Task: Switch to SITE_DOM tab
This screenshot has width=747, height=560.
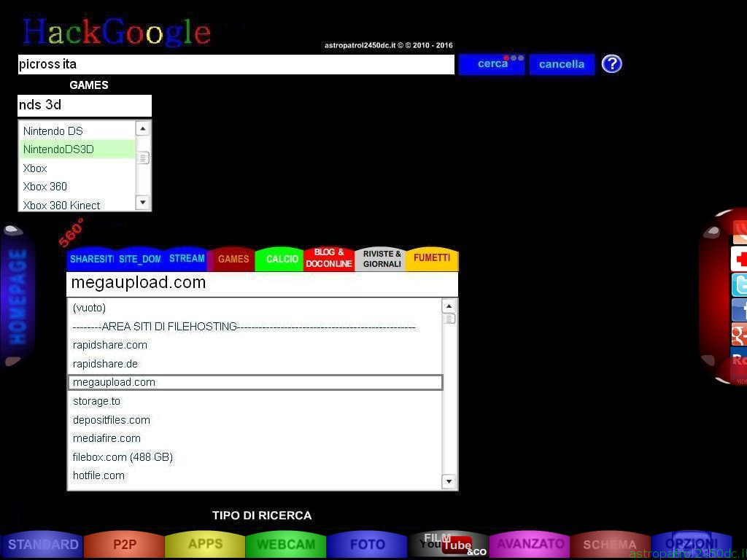Action: [x=139, y=259]
